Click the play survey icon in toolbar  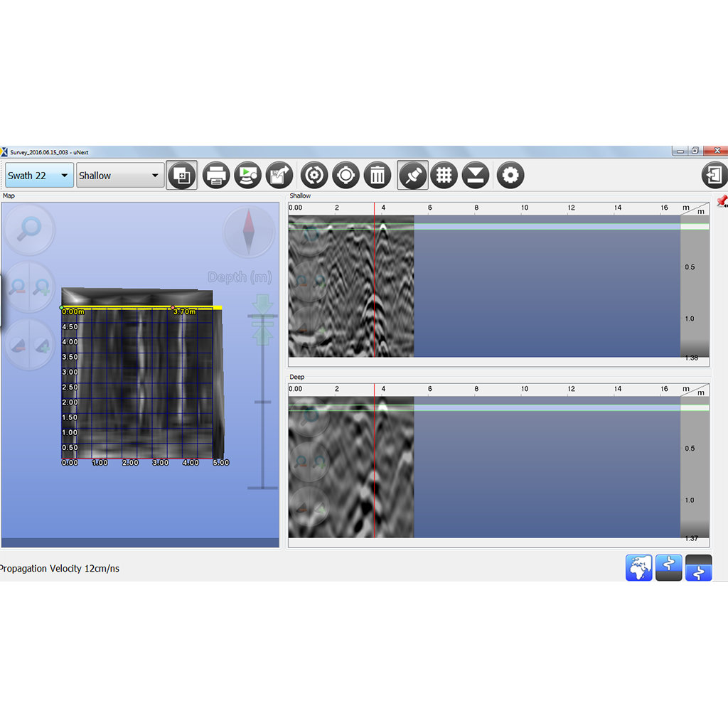[x=248, y=175]
